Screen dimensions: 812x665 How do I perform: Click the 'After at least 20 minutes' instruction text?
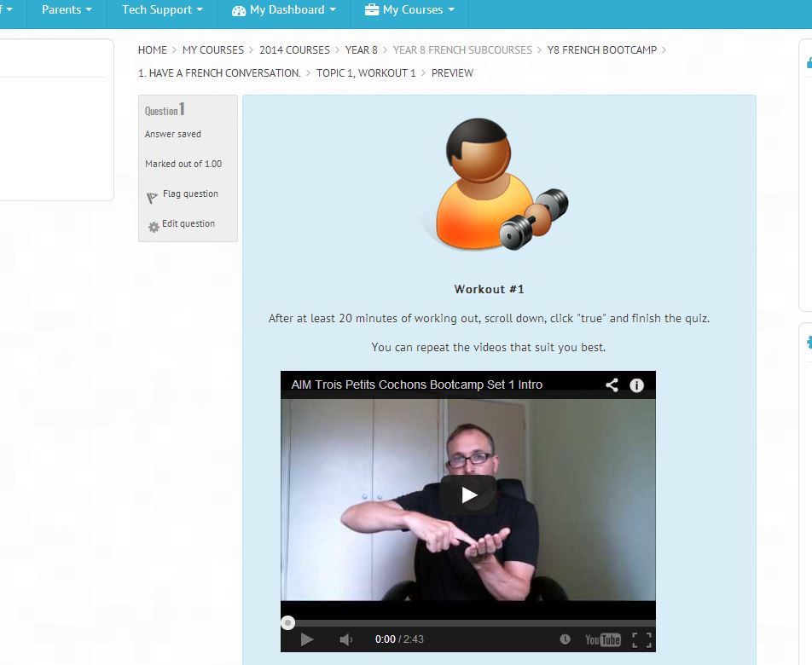pyautogui.click(x=489, y=318)
